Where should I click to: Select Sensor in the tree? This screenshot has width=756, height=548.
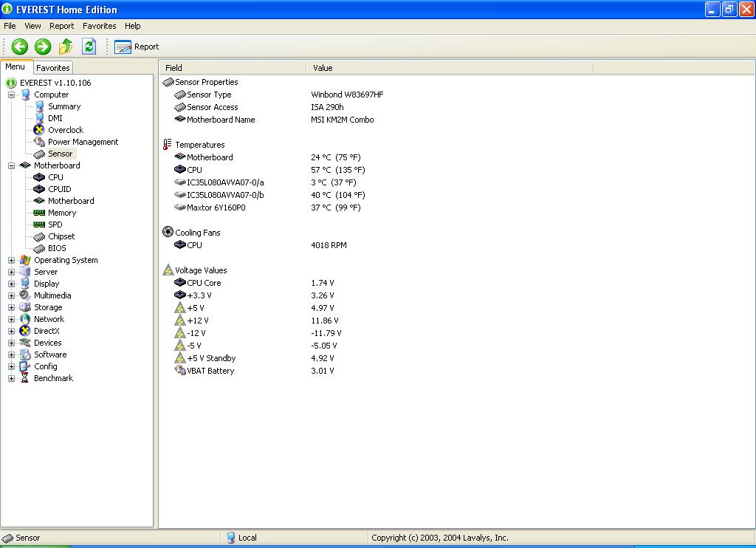(x=61, y=154)
